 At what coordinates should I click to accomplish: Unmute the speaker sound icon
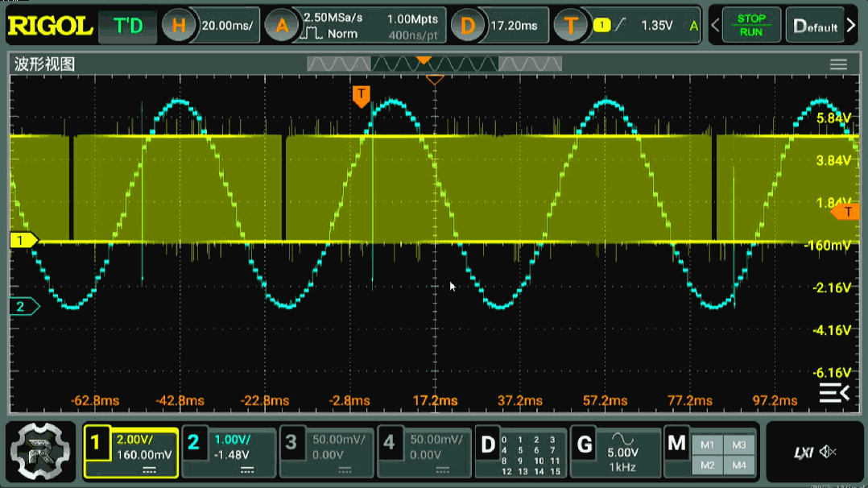(x=828, y=452)
